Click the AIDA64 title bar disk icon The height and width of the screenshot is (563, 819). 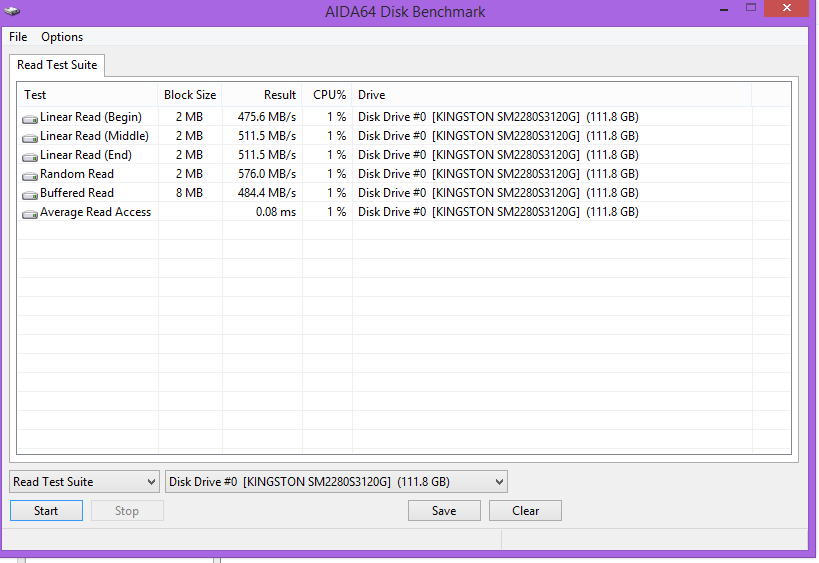tap(11, 11)
